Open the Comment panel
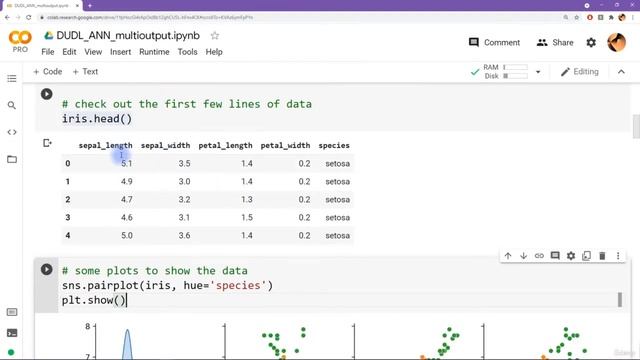Image resolution: width=640 pixels, height=360 pixels. click(x=494, y=42)
